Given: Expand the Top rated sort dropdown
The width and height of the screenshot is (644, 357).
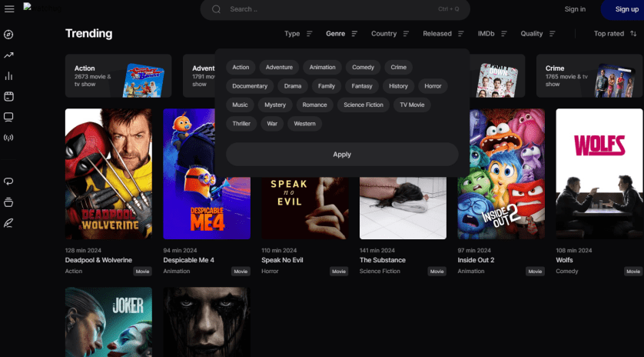Looking at the screenshot, I should pos(615,34).
